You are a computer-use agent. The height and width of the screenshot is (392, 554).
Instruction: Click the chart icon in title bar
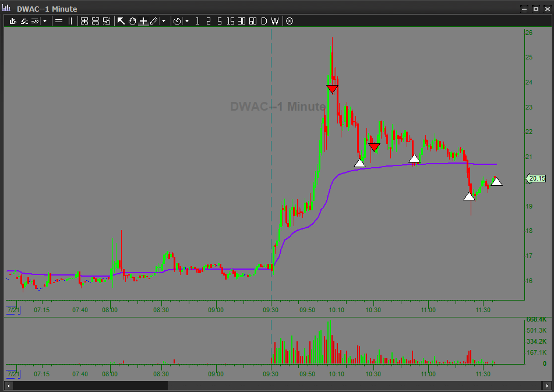pyautogui.click(x=6, y=8)
